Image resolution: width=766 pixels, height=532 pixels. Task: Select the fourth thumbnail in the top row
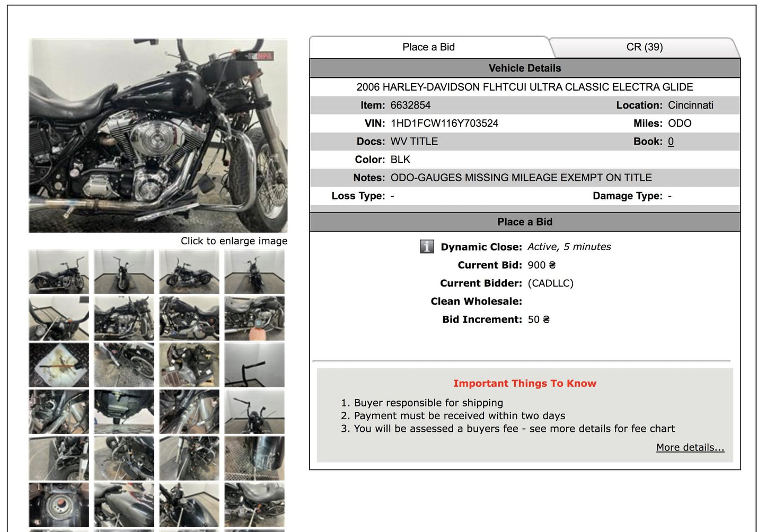point(254,272)
